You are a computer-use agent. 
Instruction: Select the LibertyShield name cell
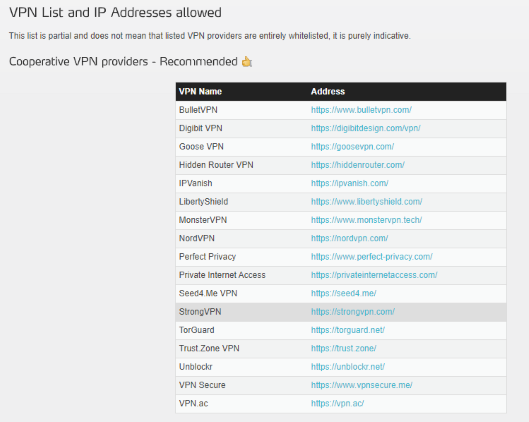click(242, 202)
